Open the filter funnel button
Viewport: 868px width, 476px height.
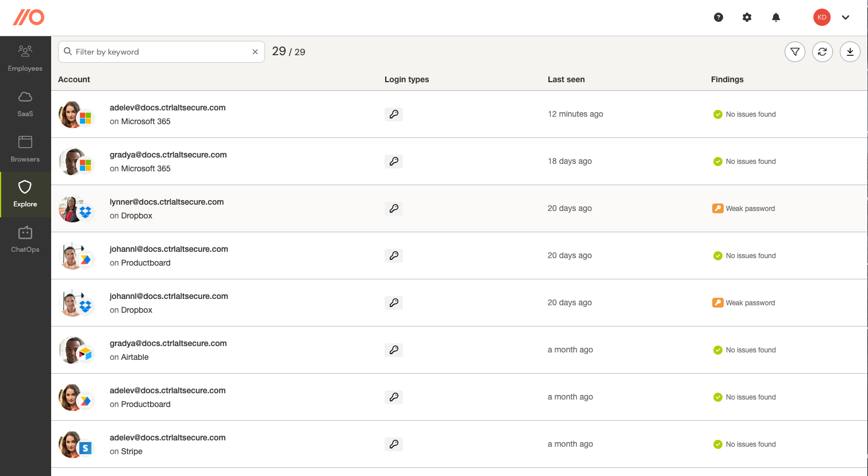(794, 52)
